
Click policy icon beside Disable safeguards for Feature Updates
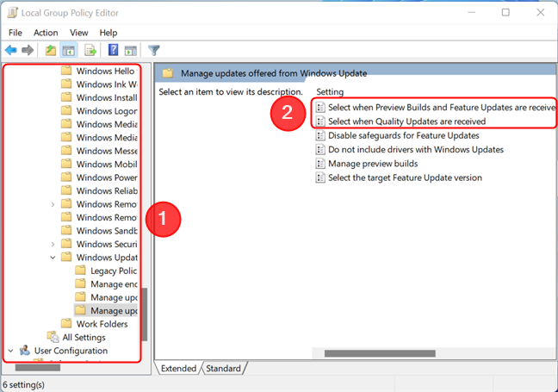point(320,135)
